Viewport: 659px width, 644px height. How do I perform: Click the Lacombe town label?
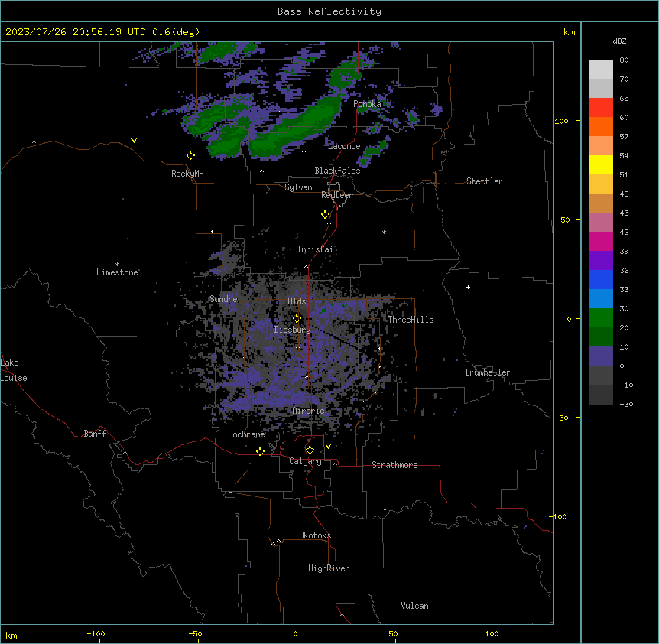click(x=344, y=146)
